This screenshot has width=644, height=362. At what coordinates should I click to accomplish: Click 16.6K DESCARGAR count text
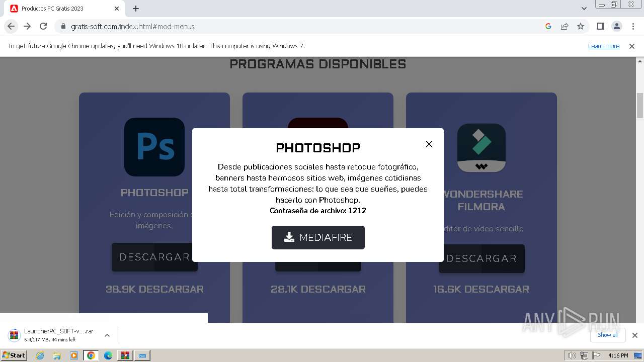(x=481, y=289)
